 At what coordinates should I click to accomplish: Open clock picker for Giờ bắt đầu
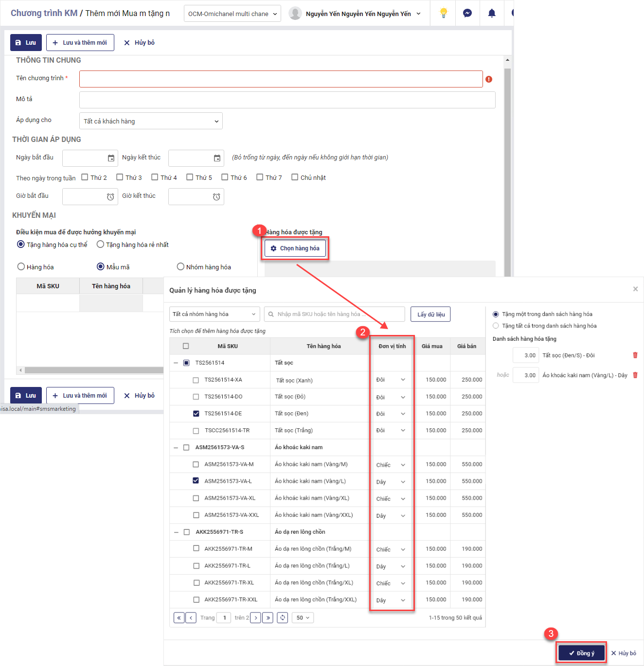click(110, 196)
